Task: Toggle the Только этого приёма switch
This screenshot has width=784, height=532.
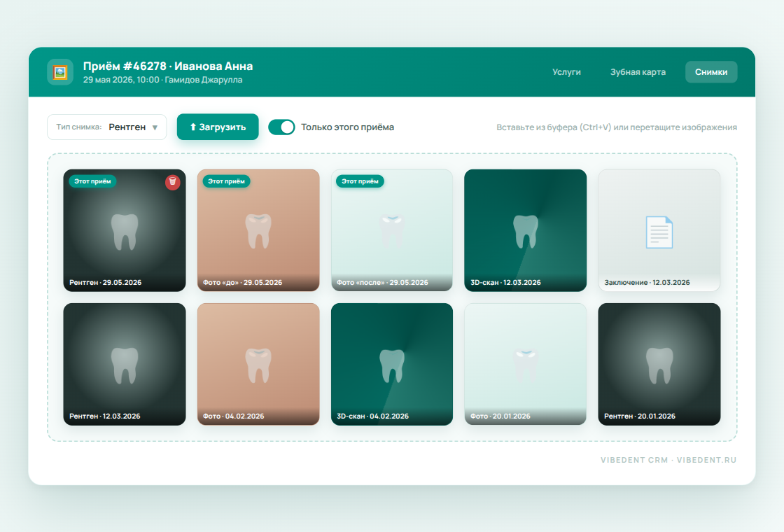Action: point(281,127)
